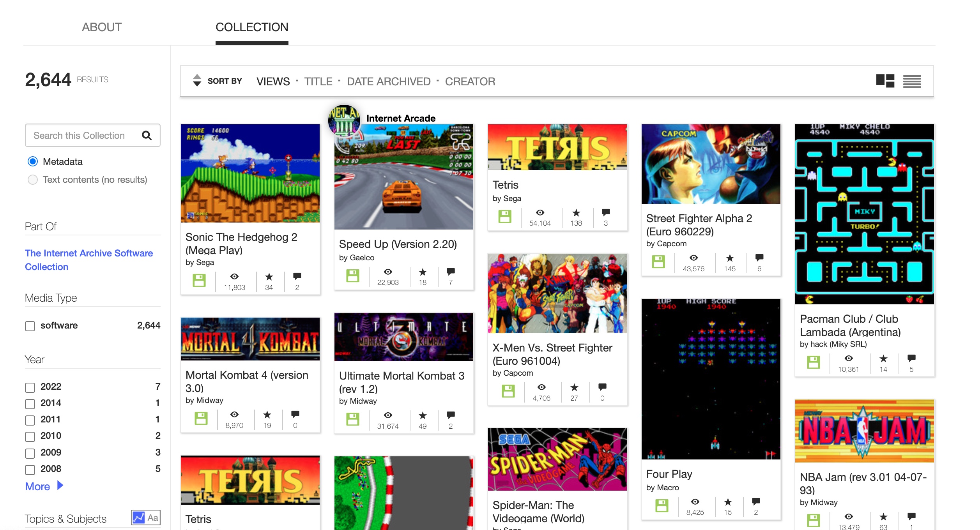Sort collection by Date Archived
The width and height of the screenshot is (980, 530).
(x=388, y=81)
